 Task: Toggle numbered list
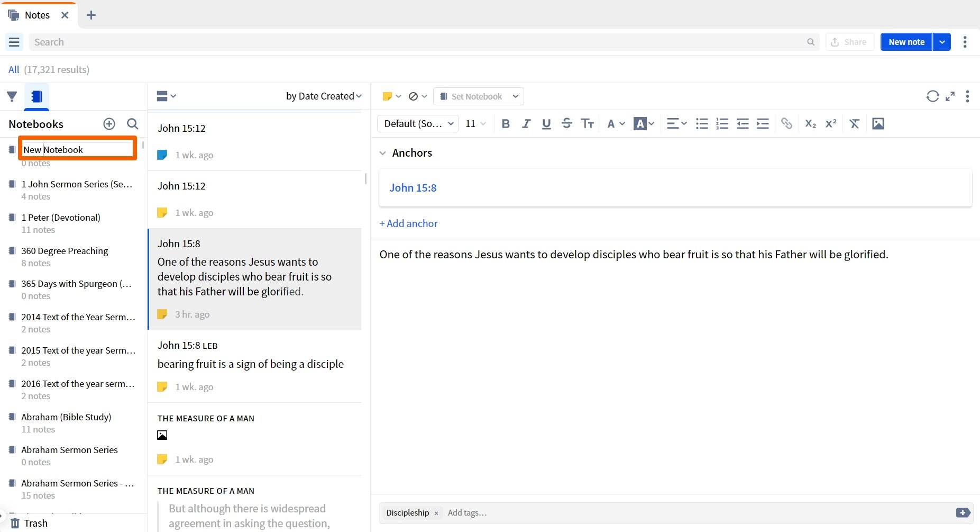point(722,124)
